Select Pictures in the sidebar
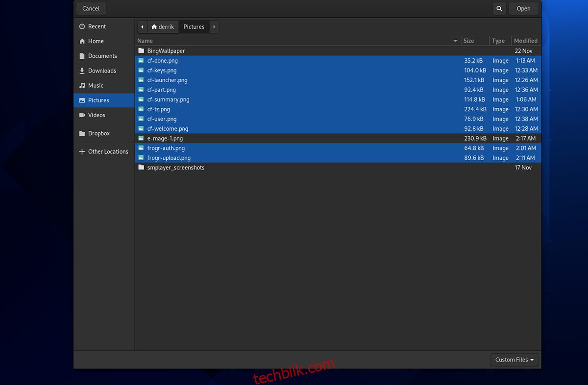The image size is (588, 385). (x=104, y=100)
